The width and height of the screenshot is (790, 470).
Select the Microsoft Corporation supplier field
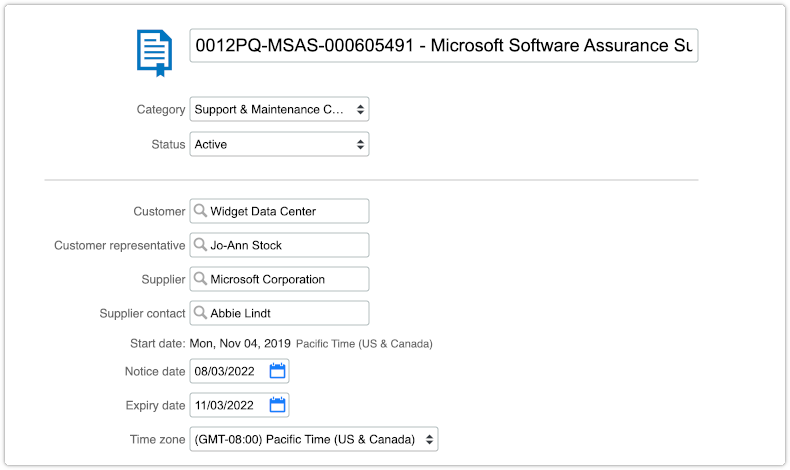(x=279, y=279)
